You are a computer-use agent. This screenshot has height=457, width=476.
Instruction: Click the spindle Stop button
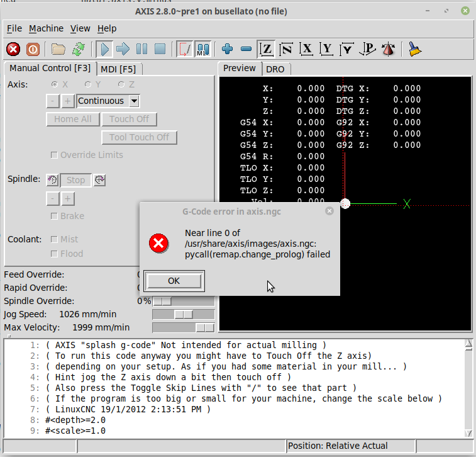point(76,180)
